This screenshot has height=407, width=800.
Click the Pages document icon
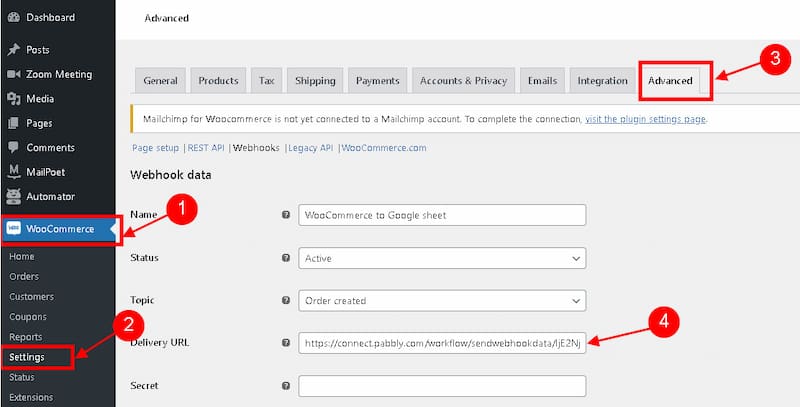pyautogui.click(x=14, y=123)
